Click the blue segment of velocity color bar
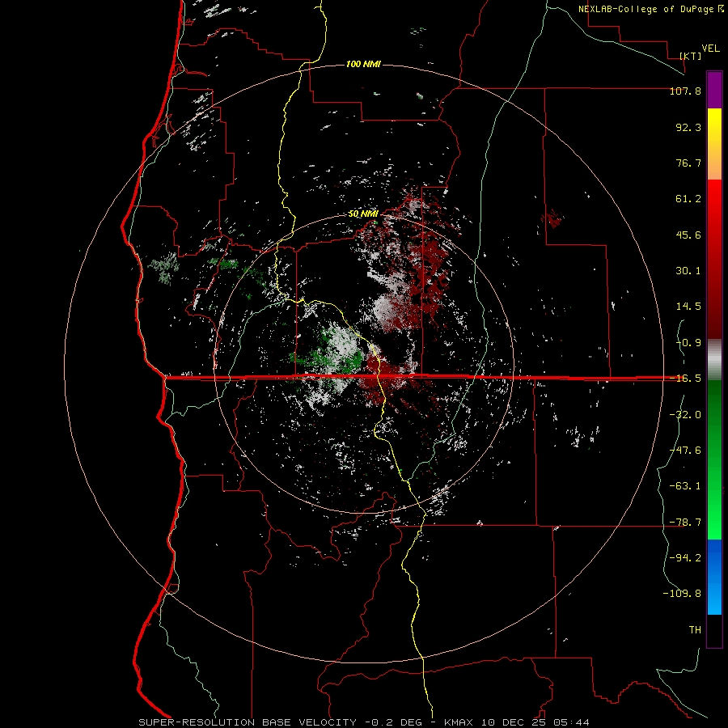The image size is (728, 728). (714, 577)
